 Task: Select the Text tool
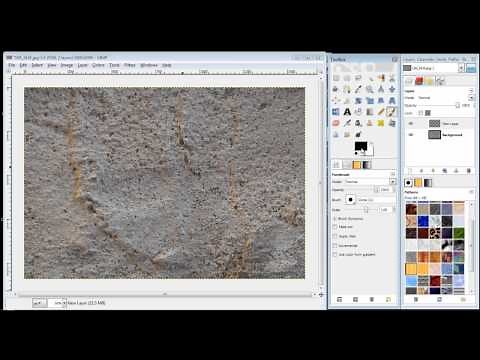click(347, 112)
